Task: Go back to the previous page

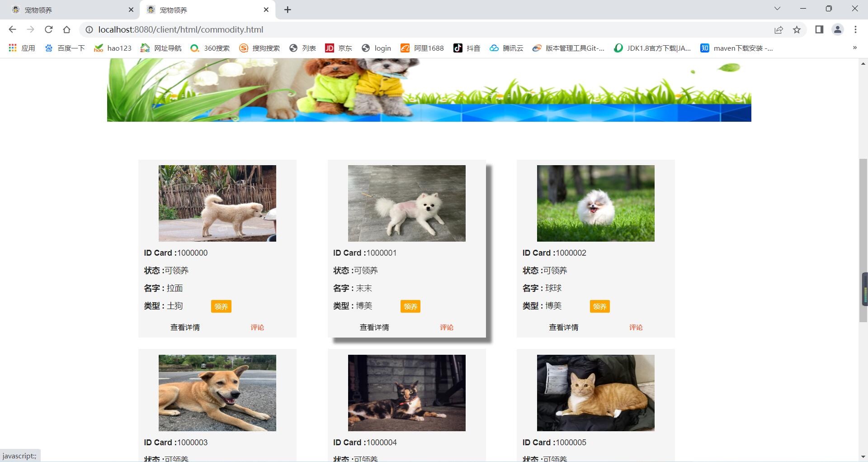Action: coord(12,29)
